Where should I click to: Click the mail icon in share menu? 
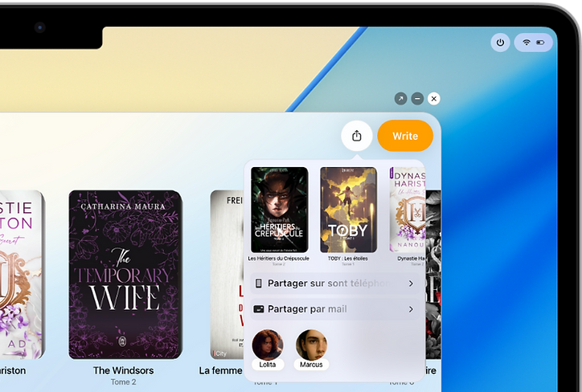pyautogui.click(x=259, y=309)
